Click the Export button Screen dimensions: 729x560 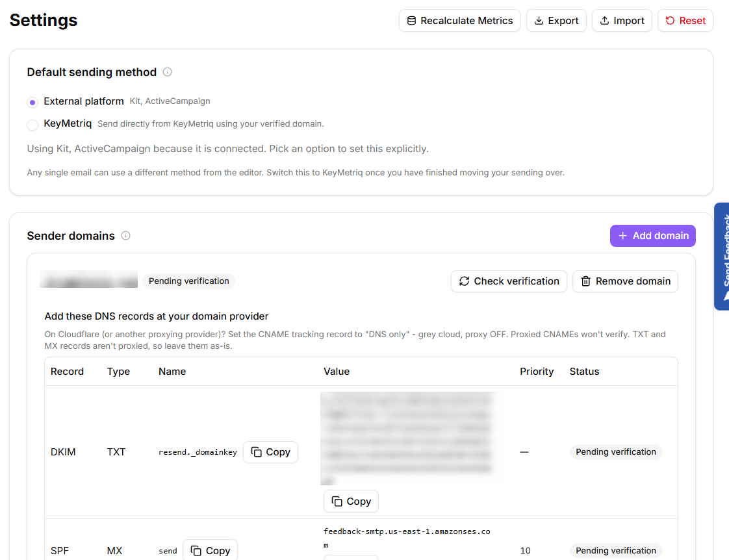(x=556, y=20)
